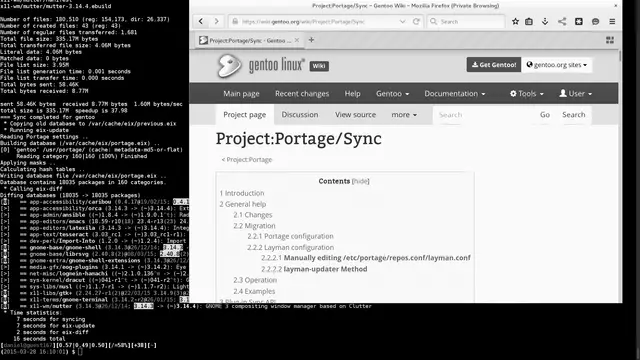The image size is (640, 360).
Task: Open the downloads arrow icon
Action: tap(545, 22)
